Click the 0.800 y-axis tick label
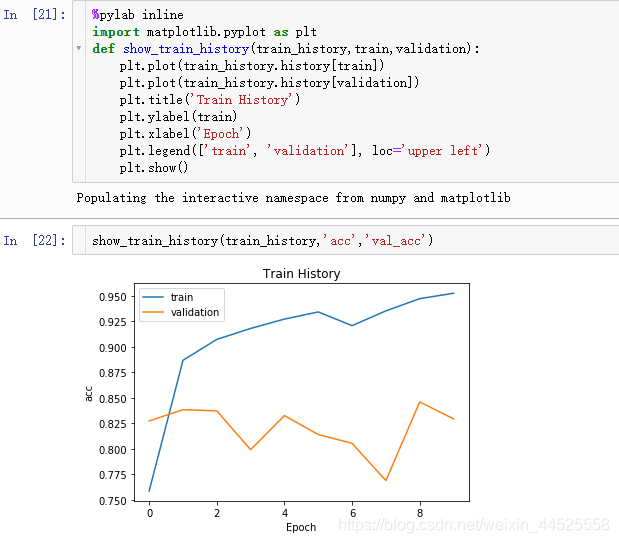The height and width of the screenshot is (543, 619). pyautogui.click(x=113, y=450)
